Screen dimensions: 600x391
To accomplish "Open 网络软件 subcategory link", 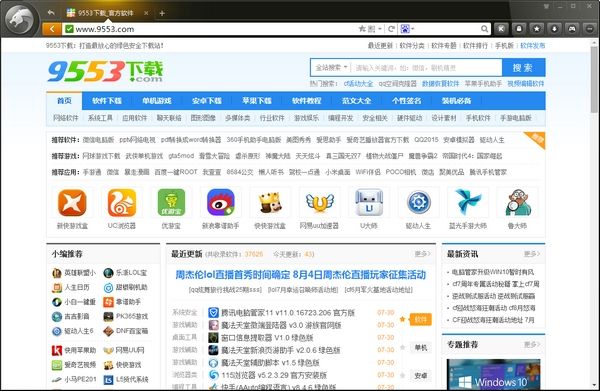I will (66, 118).
